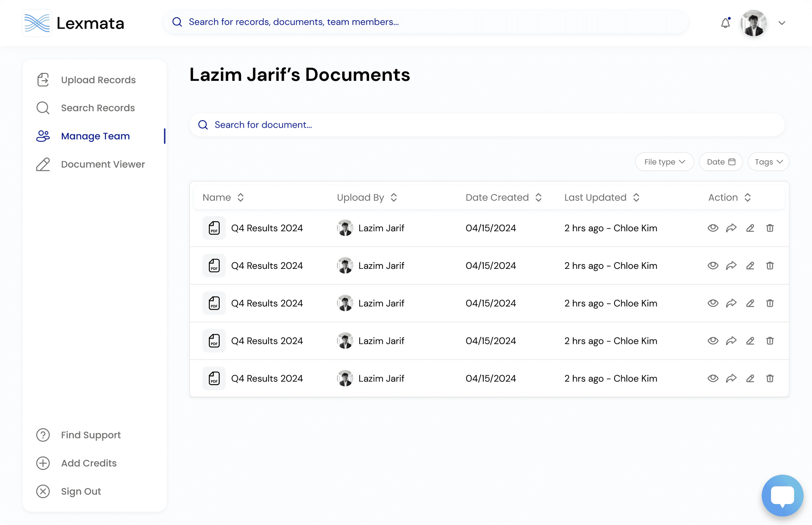Delete the third document with the trash icon
This screenshot has height=525, width=812.
pos(770,303)
